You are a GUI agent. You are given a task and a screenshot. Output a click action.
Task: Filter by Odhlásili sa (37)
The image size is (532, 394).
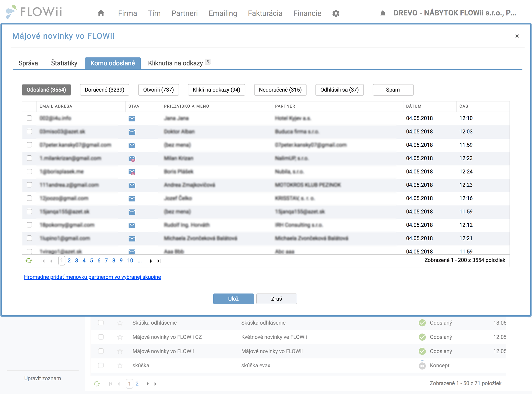pyautogui.click(x=339, y=90)
